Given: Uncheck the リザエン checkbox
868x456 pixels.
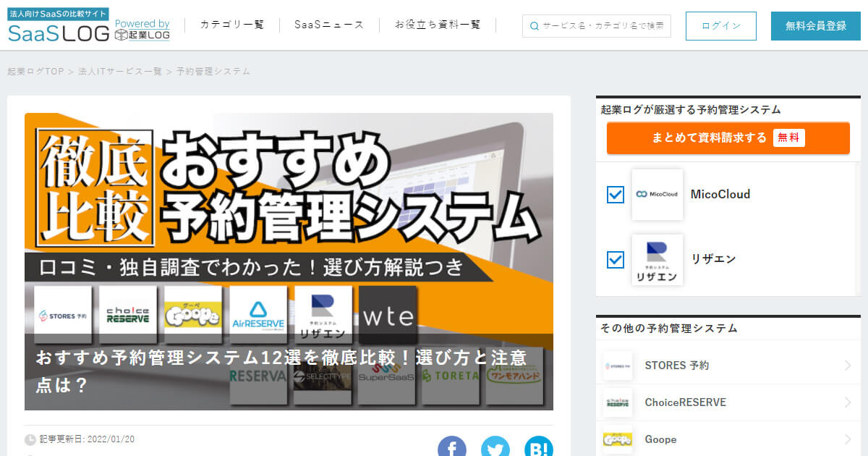Looking at the screenshot, I should [x=616, y=259].
